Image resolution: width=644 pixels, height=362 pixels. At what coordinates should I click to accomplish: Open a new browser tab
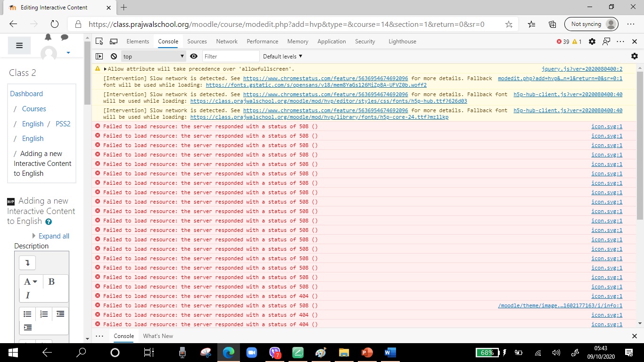124,8
